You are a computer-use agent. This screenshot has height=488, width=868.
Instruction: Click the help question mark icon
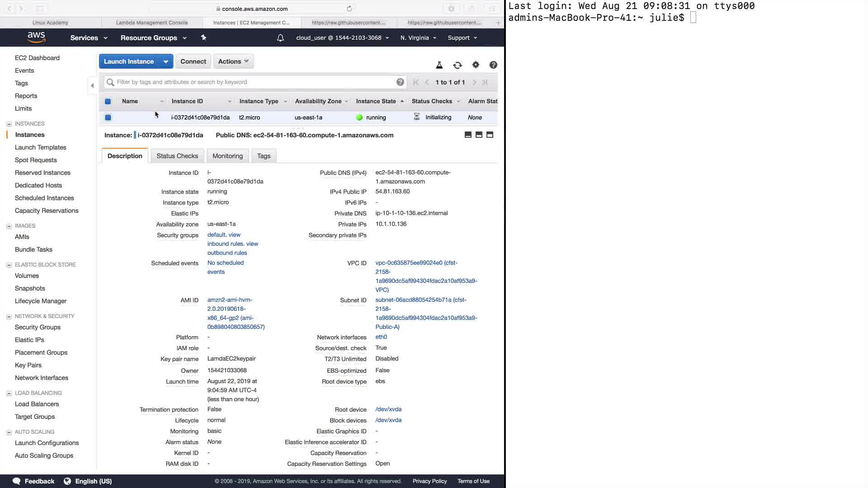(493, 65)
